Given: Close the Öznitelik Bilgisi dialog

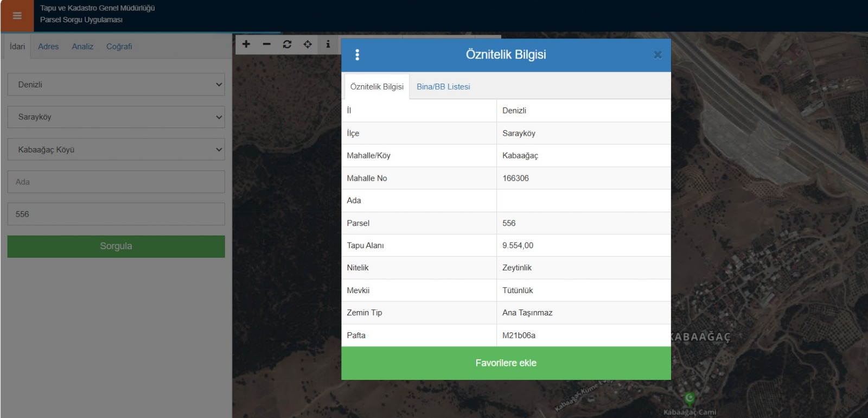Looking at the screenshot, I should 658,55.
